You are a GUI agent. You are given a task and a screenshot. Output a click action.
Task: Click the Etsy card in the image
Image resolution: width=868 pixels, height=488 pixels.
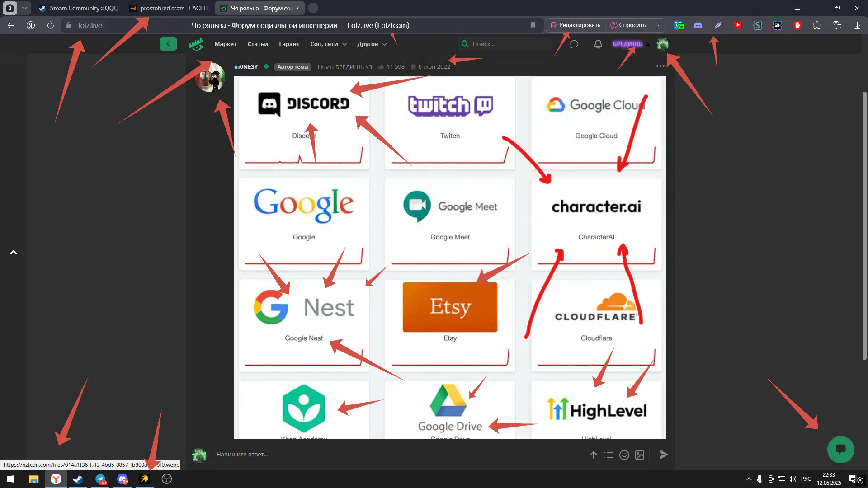[x=450, y=325]
